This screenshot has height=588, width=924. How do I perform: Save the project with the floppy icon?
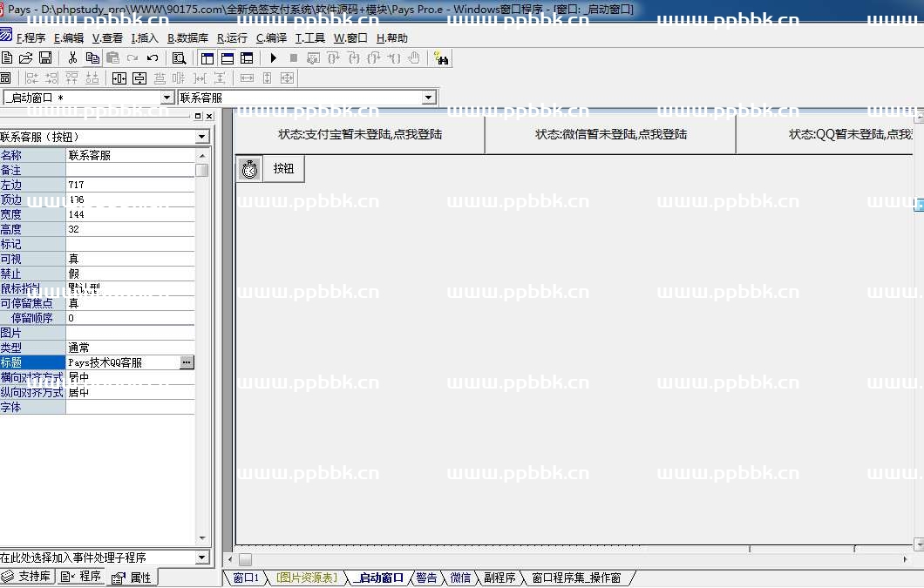(x=45, y=58)
